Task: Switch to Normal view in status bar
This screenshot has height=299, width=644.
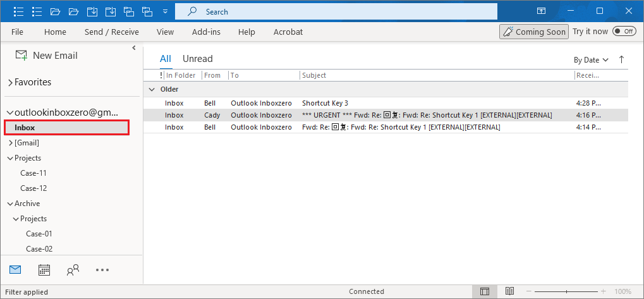Action: (485, 291)
